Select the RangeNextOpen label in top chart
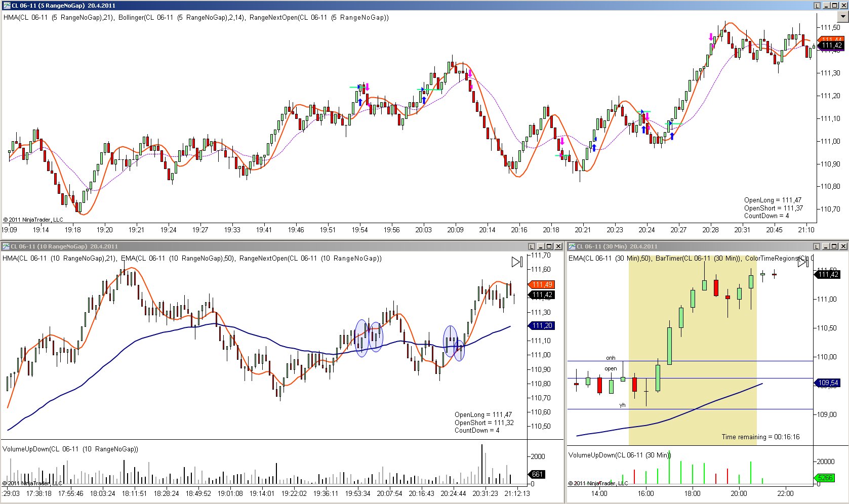Viewport: 849px width, 504px height. (x=319, y=17)
